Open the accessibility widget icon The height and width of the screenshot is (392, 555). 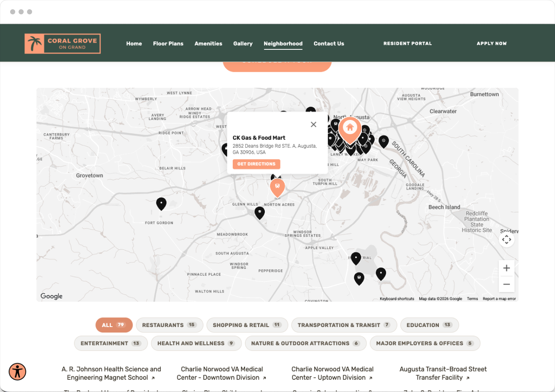[x=18, y=372]
